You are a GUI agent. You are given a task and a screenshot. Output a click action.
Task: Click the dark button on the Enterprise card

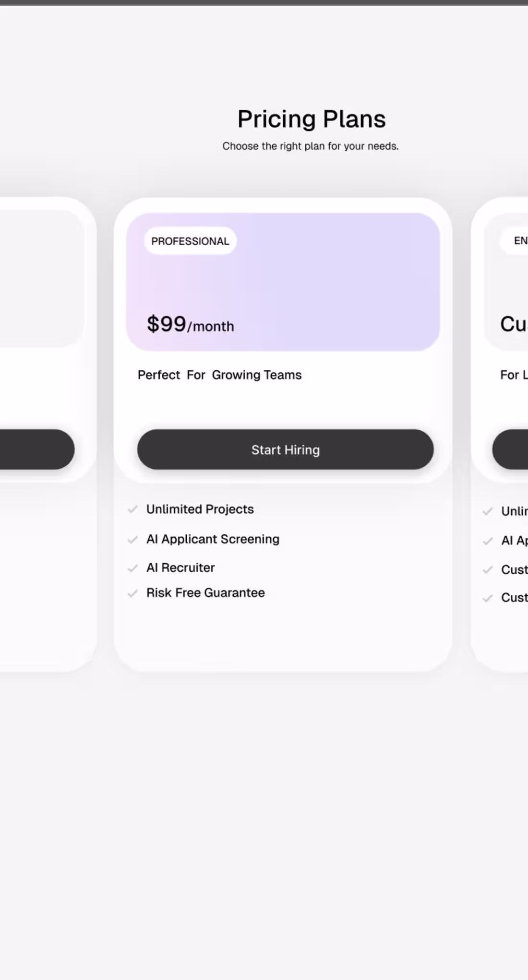pyautogui.click(x=511, y=449)
